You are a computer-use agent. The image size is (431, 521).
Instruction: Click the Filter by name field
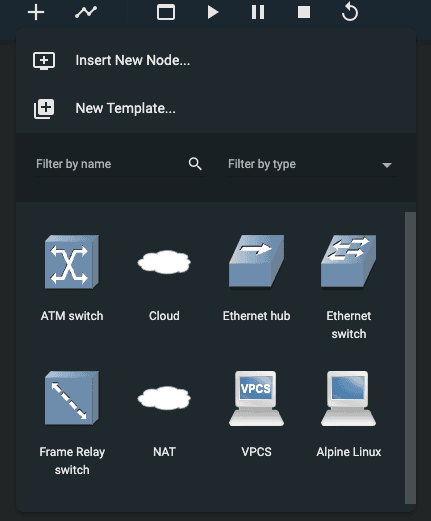tap(111, 164)
